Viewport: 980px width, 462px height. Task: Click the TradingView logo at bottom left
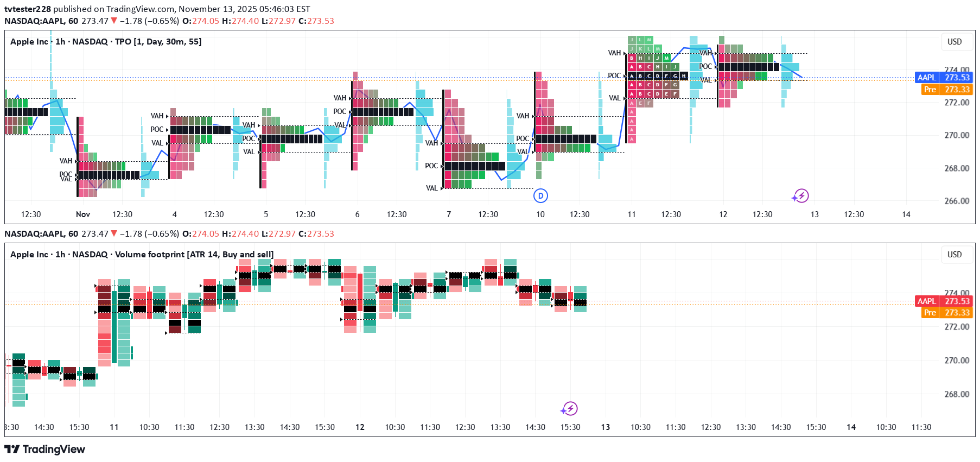click(45, 450)
